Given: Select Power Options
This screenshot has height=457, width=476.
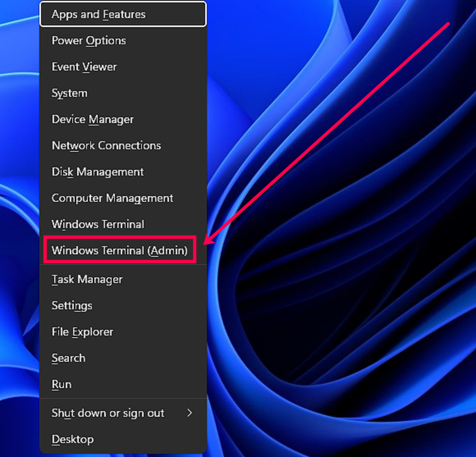Looking at the screenshot, I should pos(88,40).
